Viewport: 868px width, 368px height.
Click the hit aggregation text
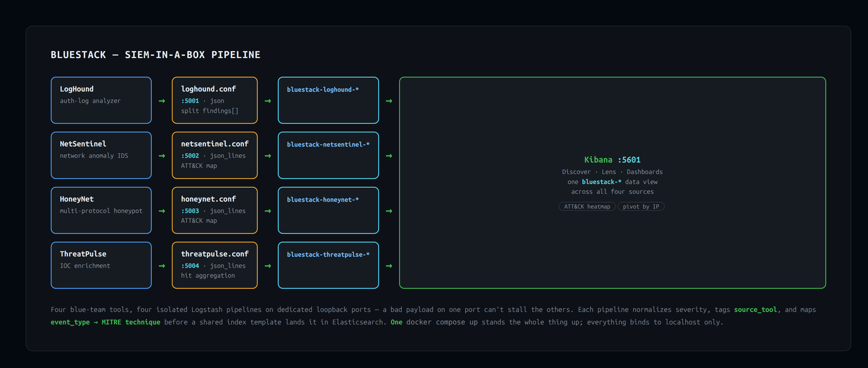[x=208, y=275]
